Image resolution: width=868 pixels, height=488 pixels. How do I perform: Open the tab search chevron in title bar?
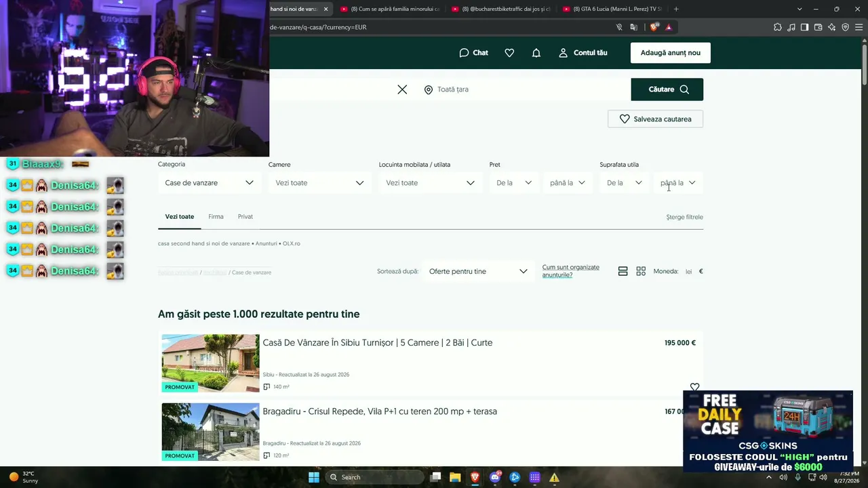click(800, 9)
